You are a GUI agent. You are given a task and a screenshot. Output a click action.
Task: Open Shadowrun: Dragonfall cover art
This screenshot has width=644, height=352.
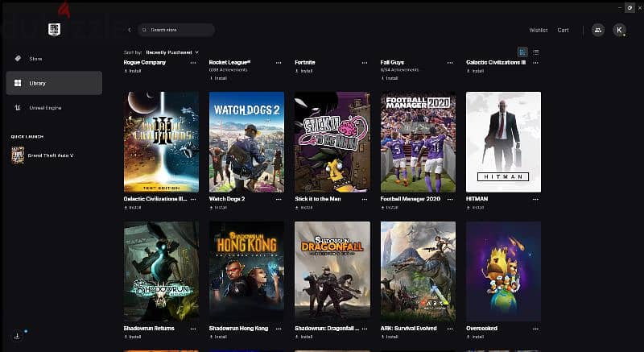coord(332,271)
